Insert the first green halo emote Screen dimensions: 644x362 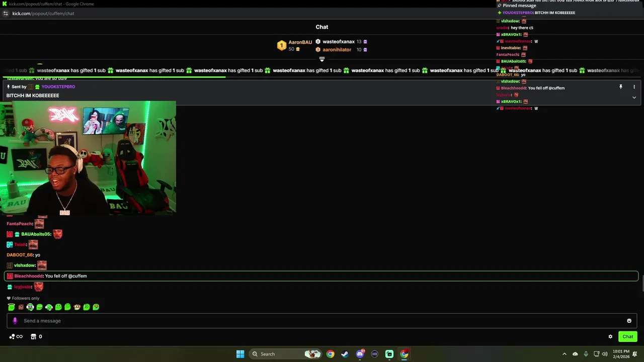click(x=11, y=307)
